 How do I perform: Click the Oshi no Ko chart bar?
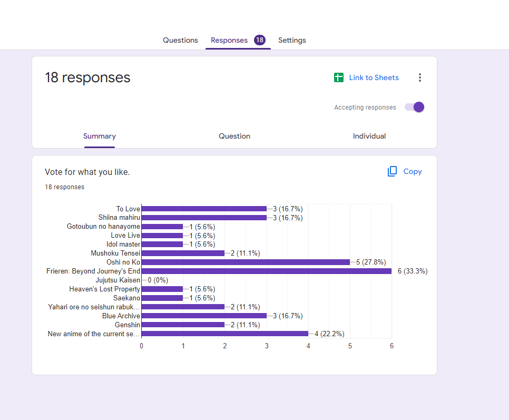246,262
